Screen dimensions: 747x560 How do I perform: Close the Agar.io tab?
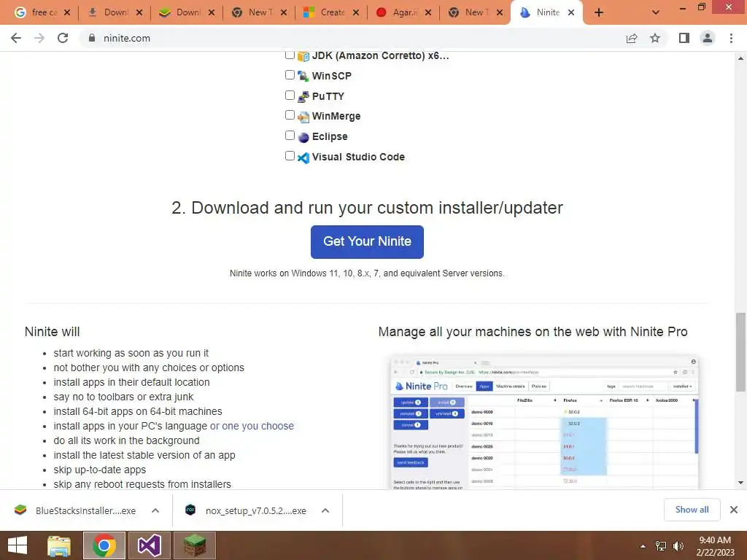click(427, 13)
